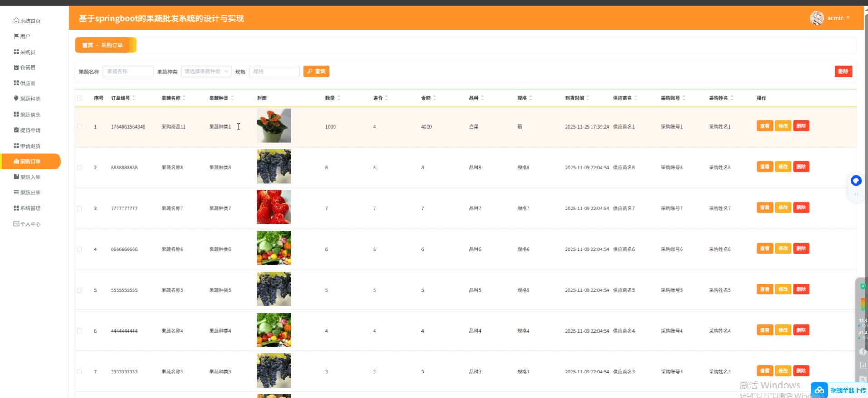Screen dimensions: 868x398
Task: Click the pin icon beside 果蔬种类
Action: tap(16, 99)
